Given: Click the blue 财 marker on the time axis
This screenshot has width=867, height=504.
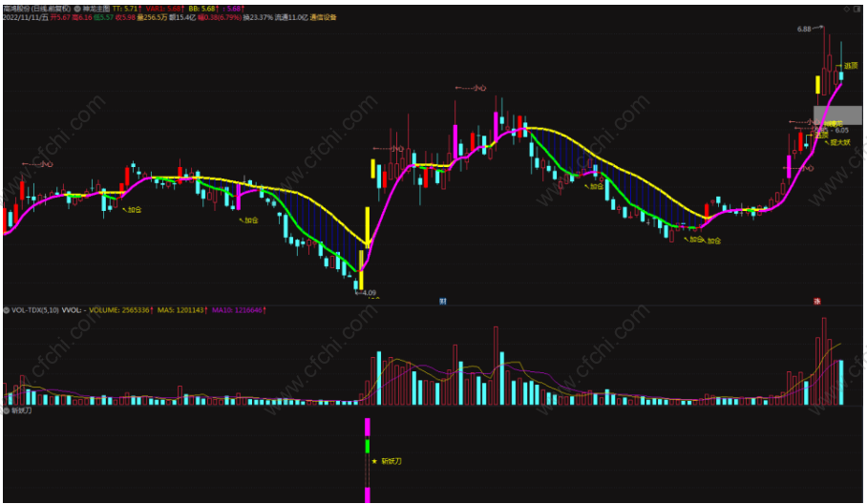Looking at the screenshot, I should (x=442, y=302).
